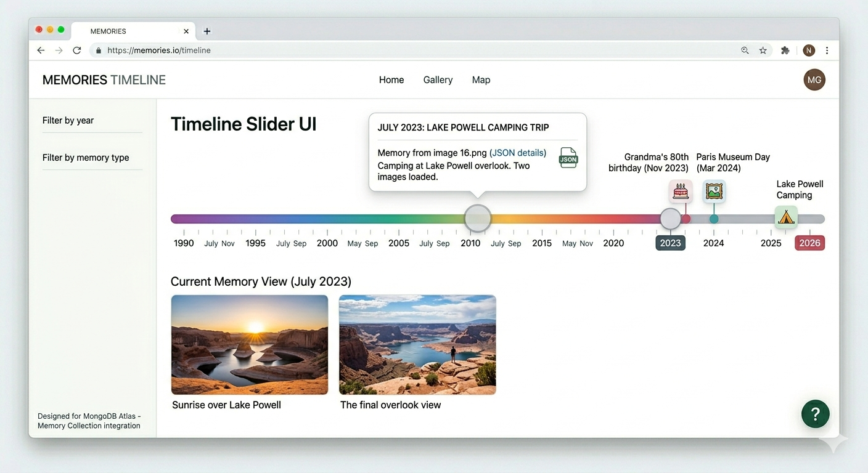Select the highlighted 2023 year label

[x=670, y=243]
